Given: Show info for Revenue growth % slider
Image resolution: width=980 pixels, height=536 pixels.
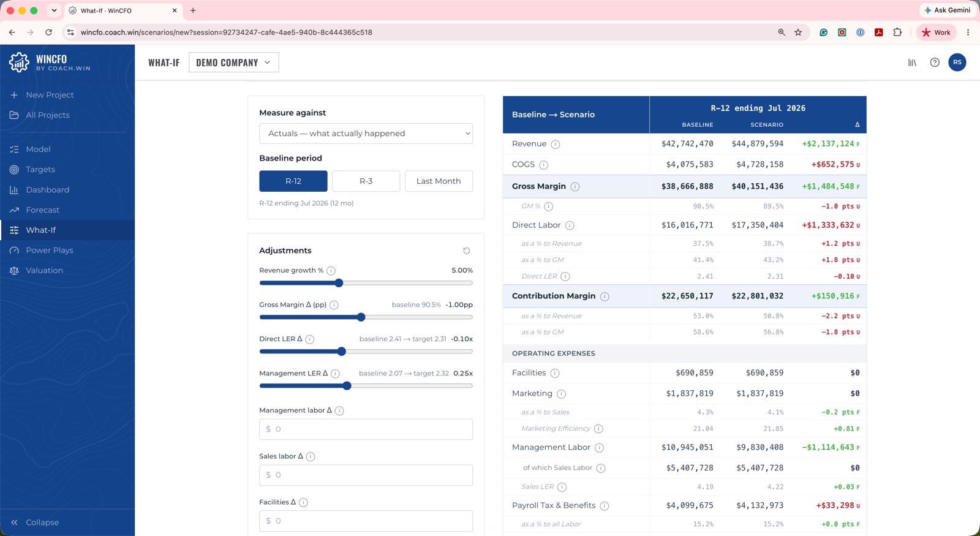Looking at the screenshot, I should click(x=331, y=271).
